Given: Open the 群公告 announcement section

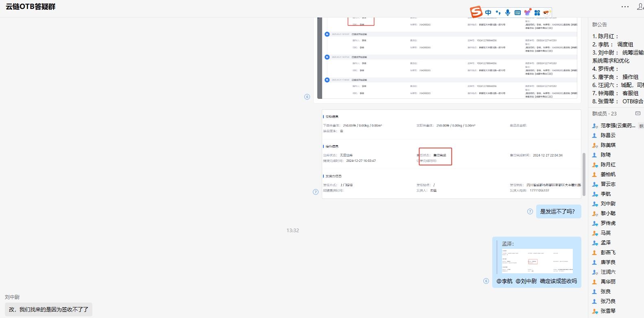Looking at the screenshot, I should [599, 25].
